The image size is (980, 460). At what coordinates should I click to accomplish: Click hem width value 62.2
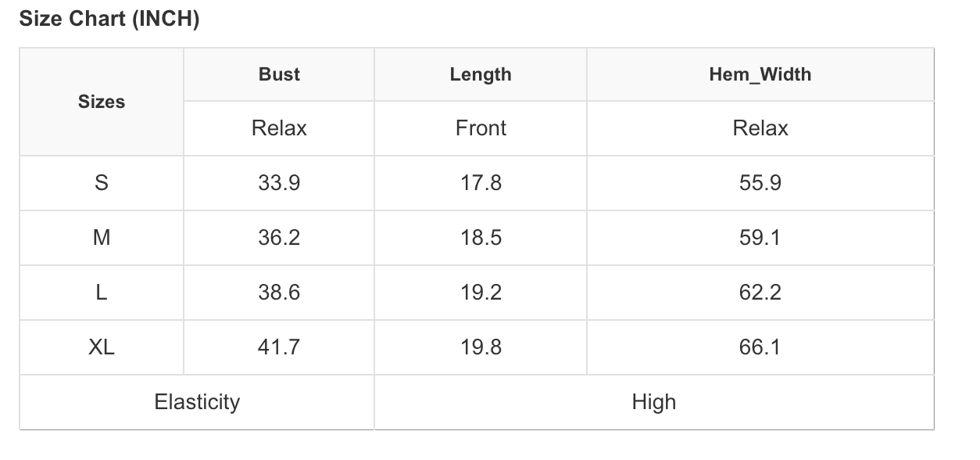[x=760, y=293]
